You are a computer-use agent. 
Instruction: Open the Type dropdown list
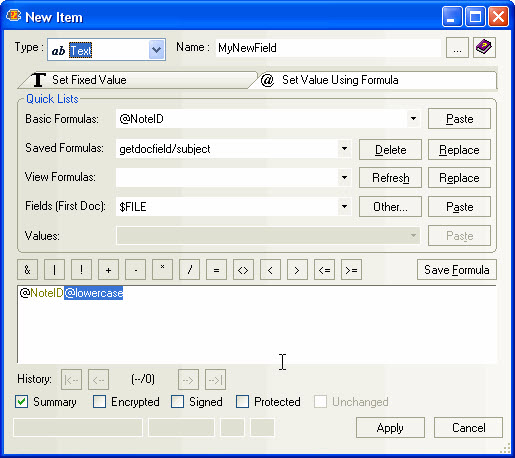157,50
